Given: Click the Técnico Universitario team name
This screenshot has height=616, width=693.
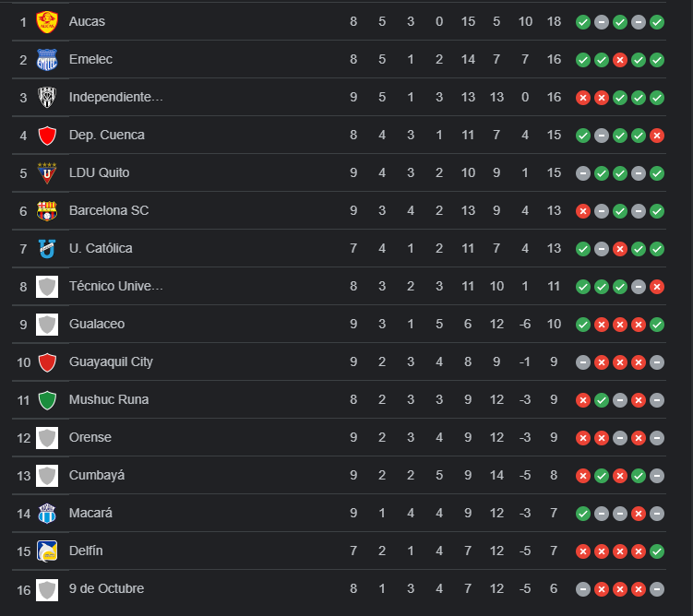Looking at the screenshot, I should point(116,286).
